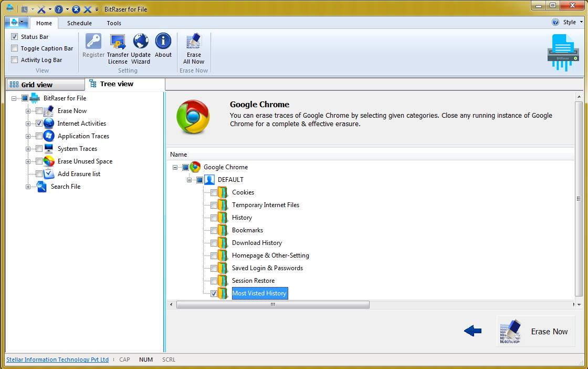Select the Search File icon

[41, 187]
